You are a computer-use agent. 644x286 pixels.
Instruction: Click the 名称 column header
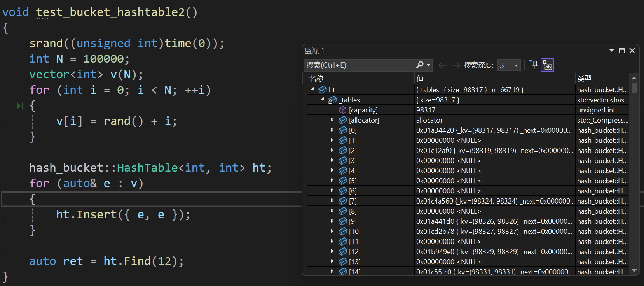tap(316, 79)
